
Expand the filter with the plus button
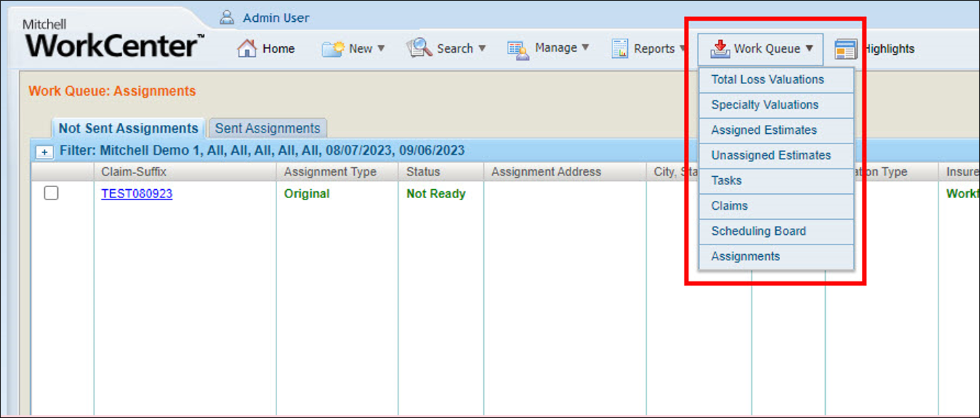pos(44,152)
